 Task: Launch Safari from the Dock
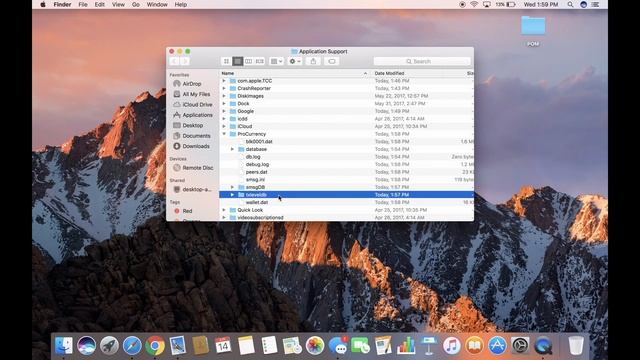click(x=132, y=346)
